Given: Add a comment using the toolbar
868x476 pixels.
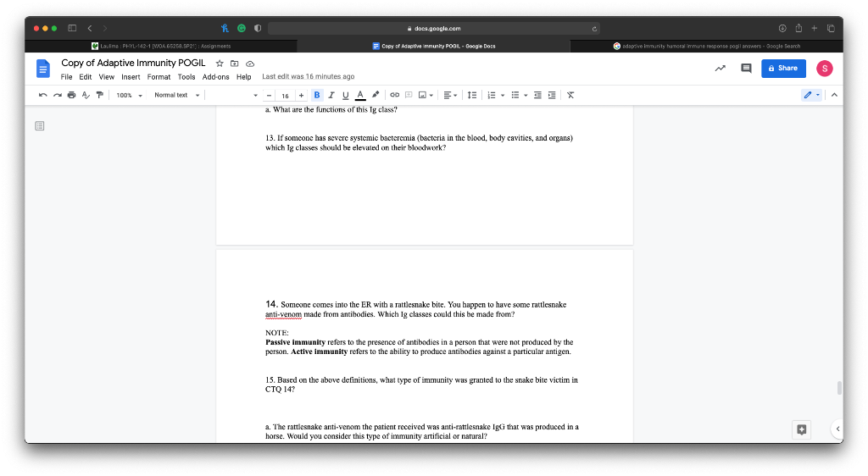Looking at the screenshot, I should click(409, 95).
